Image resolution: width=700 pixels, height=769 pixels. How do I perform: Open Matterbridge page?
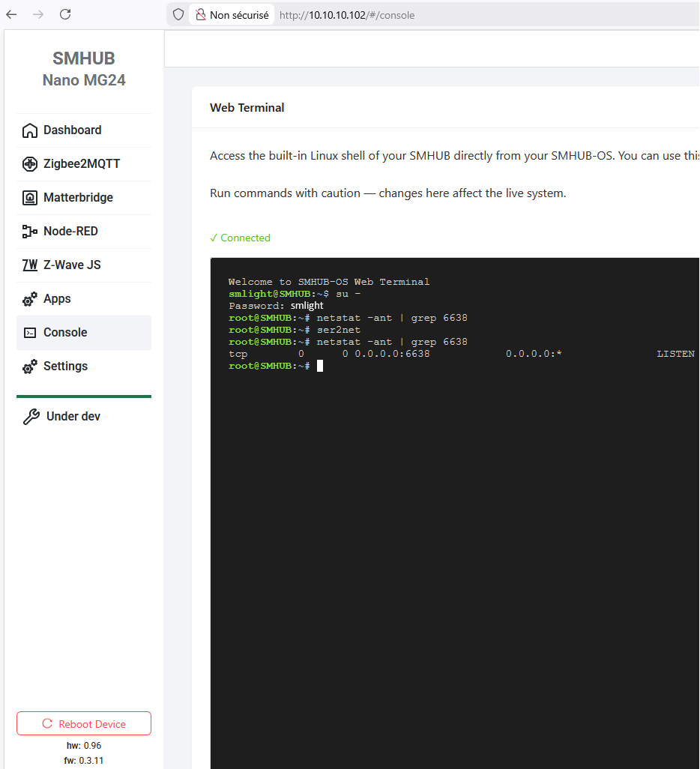point(84,198)
